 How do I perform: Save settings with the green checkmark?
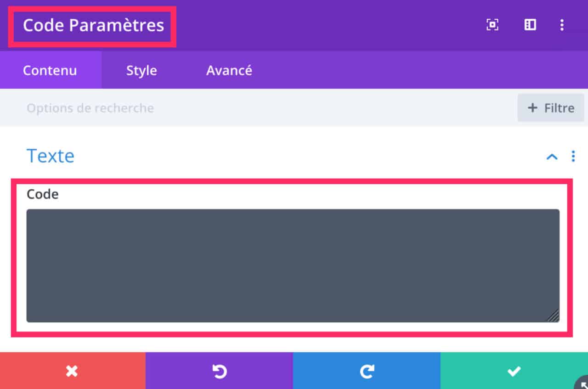(514, 371)
